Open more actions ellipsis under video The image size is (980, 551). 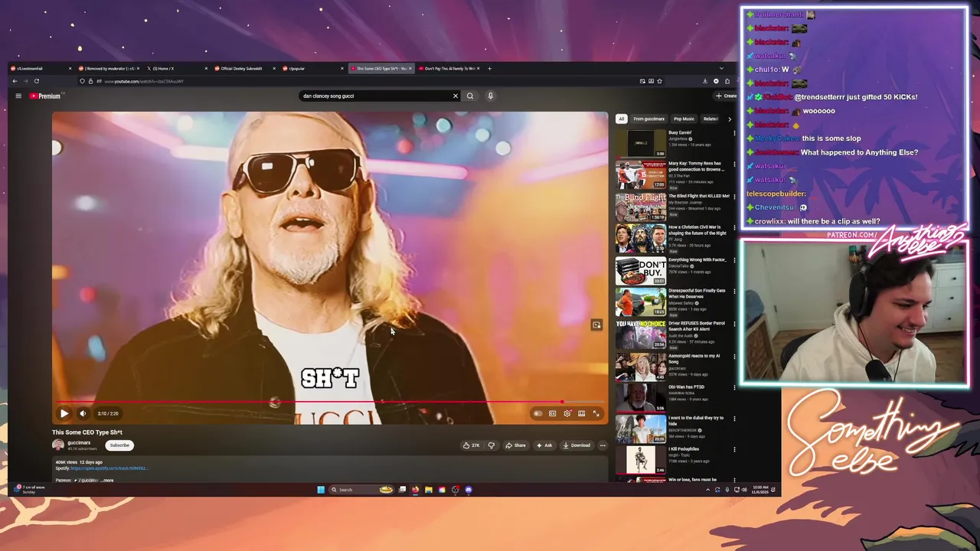[x=603, y=445]
